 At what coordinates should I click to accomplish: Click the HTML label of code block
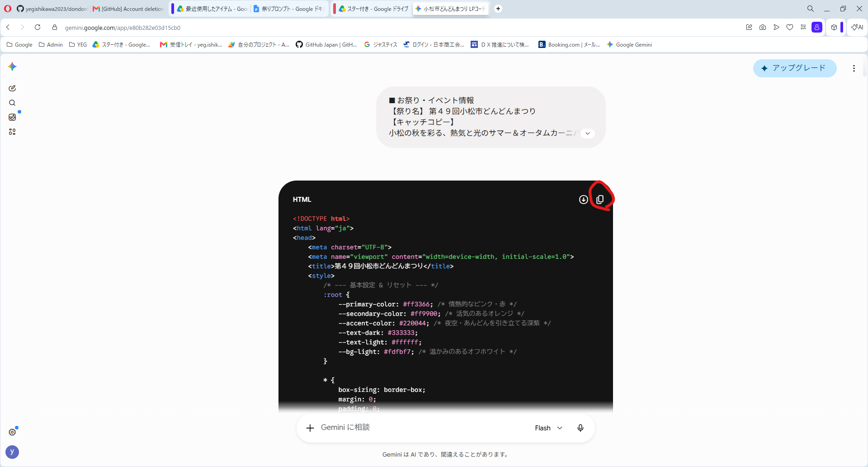pyautogui.click(x=302, y=200)
